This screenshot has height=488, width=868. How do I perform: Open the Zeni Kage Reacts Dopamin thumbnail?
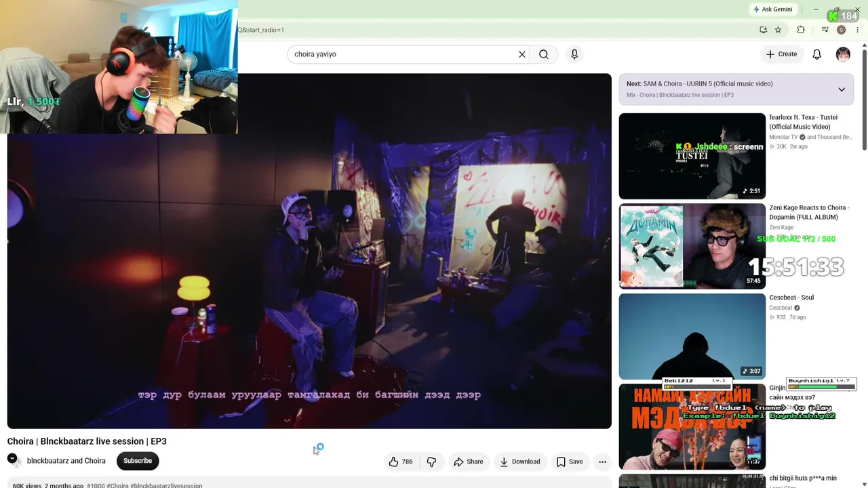pos(692,246)
